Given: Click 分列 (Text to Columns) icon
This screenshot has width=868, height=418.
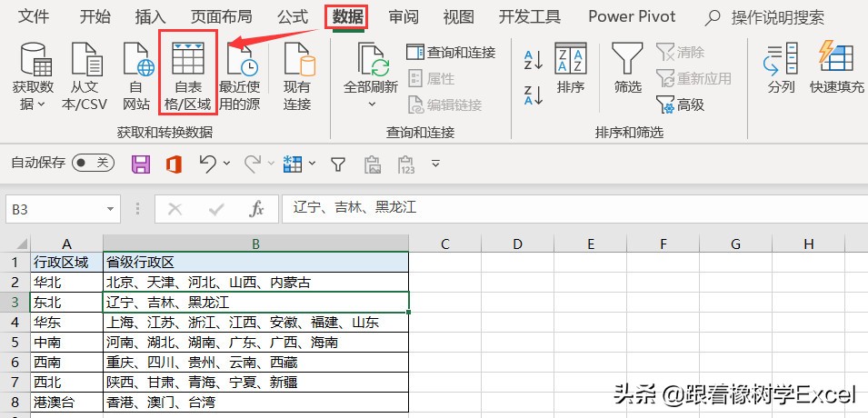Looking at the screenshot, I should click(x=781, y=58).
